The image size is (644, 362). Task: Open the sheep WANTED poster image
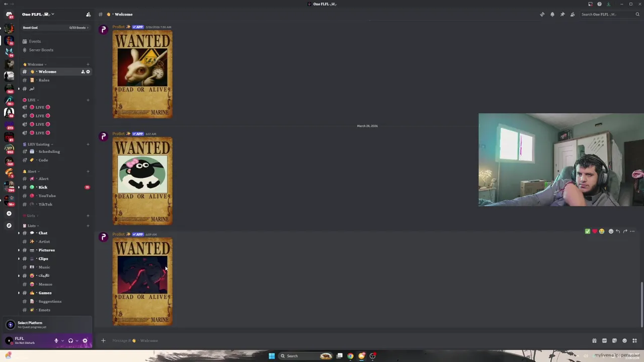(x=142, y=181)
